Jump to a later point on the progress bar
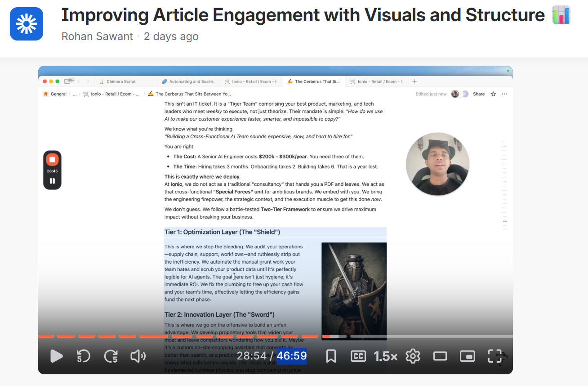This screenshot has height=386, width=588. (x=427, y=336)
